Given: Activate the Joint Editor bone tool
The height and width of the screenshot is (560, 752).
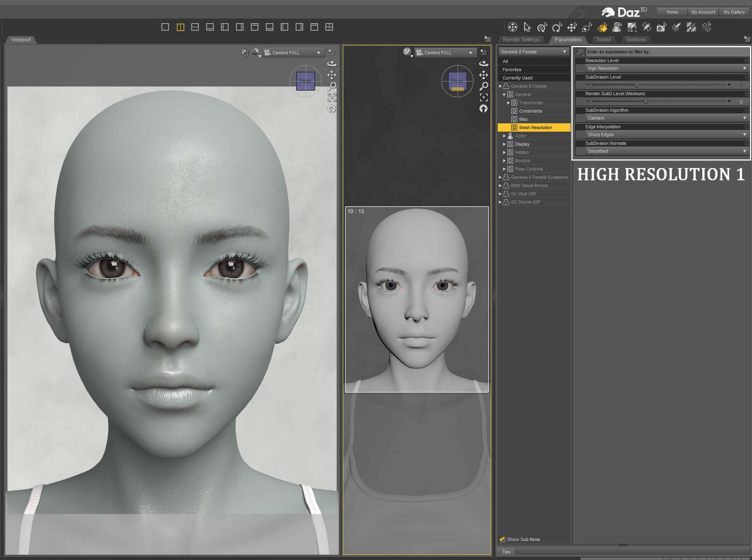Looking at the screenshot, I should click(646, 27).
